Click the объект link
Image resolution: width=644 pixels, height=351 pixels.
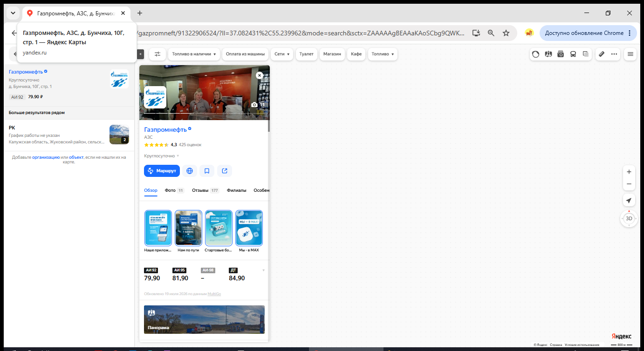click(76, 157)
